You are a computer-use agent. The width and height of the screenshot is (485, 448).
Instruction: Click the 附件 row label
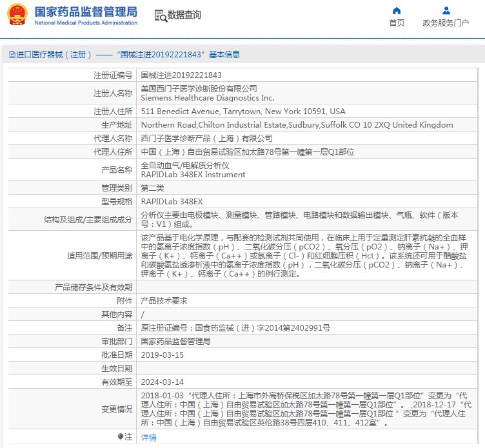(x=124, y=301)
